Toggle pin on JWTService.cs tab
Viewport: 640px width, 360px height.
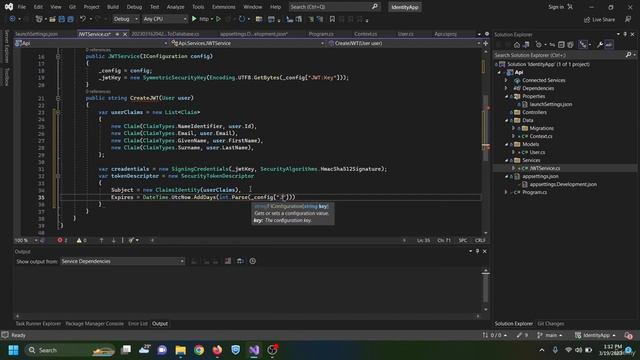pos(117,34)
